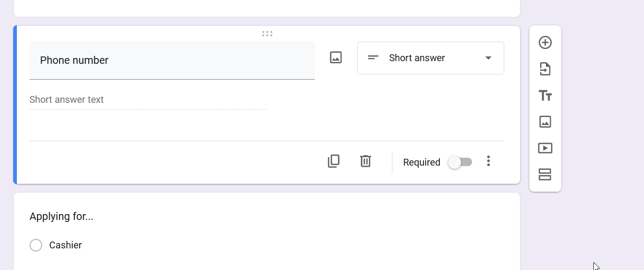Click the Short answer text placeholder
This screenshot has width=644, height=270.
(66, 100)
